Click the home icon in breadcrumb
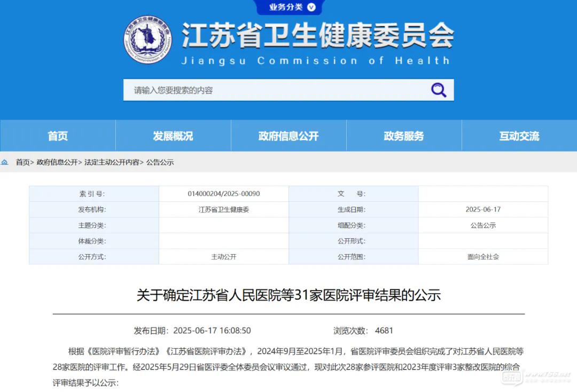Viewport: 577px width, 392px height. 5,162
